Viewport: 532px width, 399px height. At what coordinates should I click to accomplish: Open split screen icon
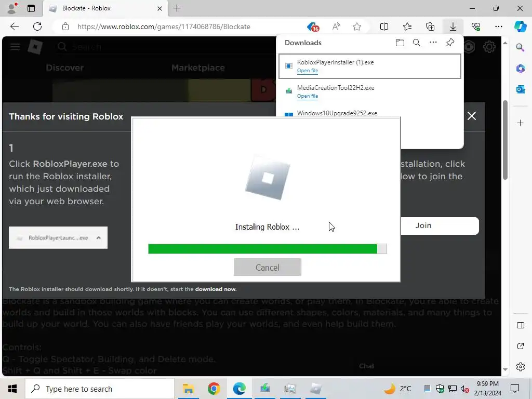tap(384, 26)
